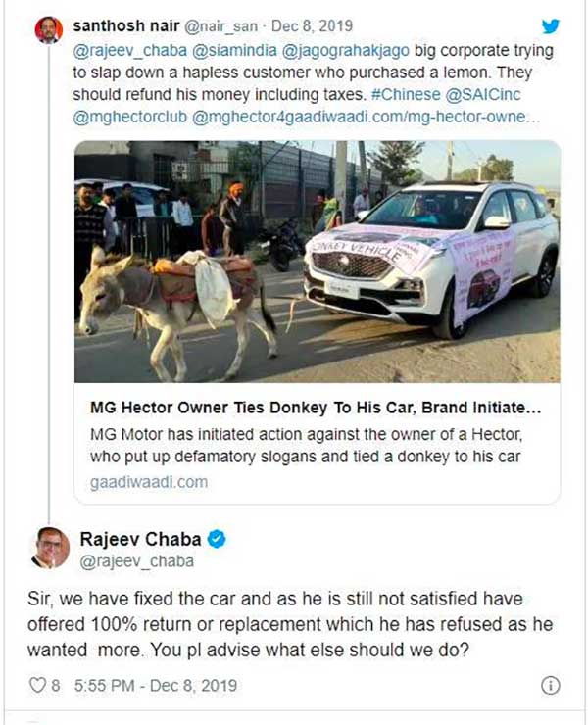The image size is (588, 725).
Task: Open santhosh nair's profile picture
Action: coord(48,30)
